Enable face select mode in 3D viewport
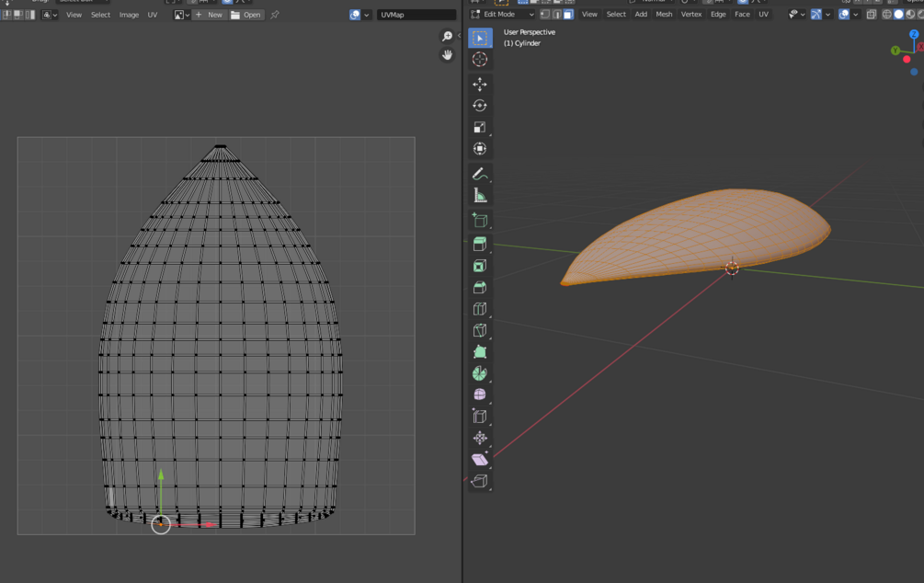924x583 pixels. (568, 14)
